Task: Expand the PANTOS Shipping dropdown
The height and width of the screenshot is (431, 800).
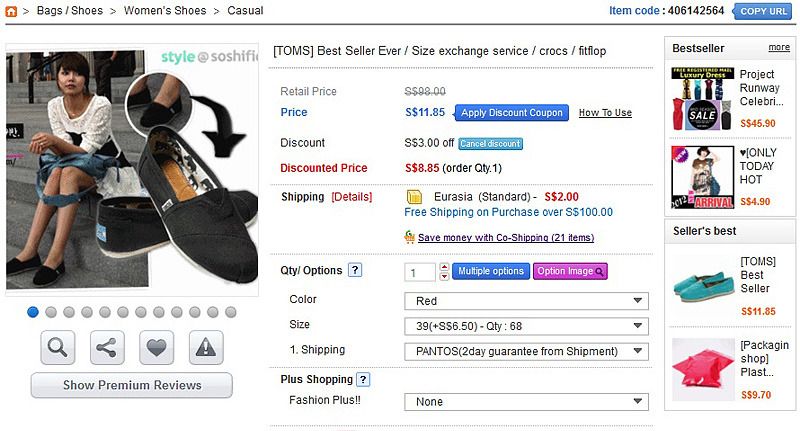Action: click(526, 351)
